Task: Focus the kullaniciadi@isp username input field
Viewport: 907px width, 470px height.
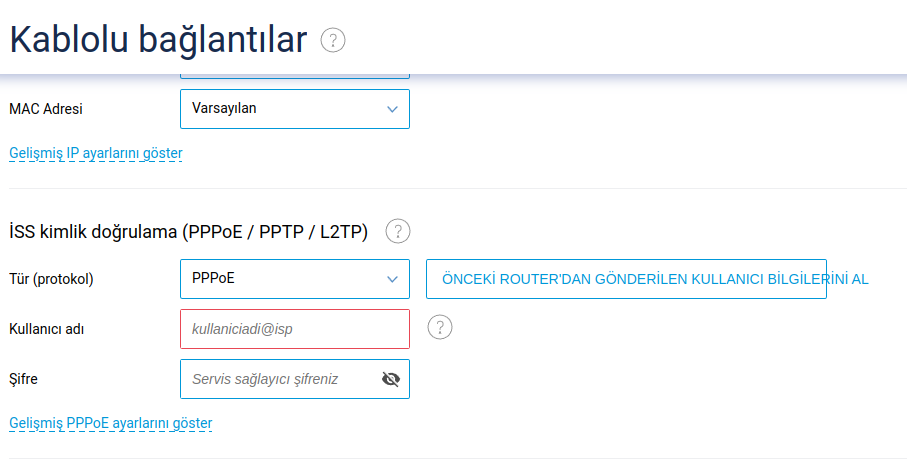Action: (295, 329)
